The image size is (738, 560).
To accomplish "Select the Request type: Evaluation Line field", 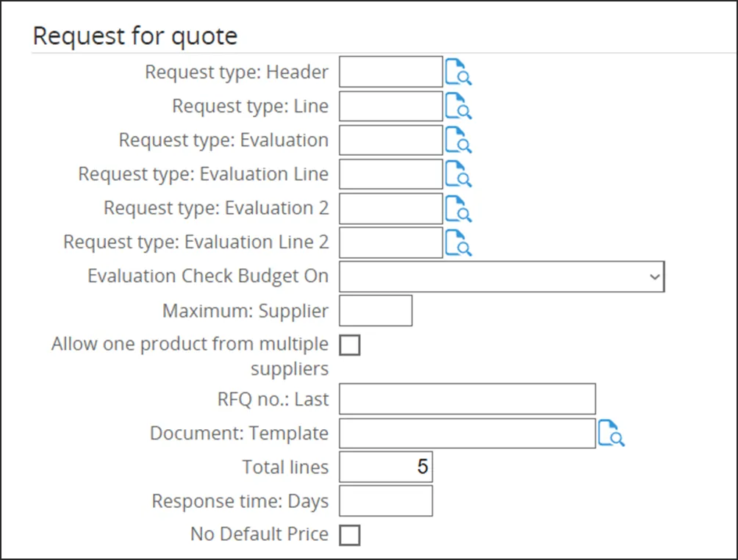I will pos(390,175).
